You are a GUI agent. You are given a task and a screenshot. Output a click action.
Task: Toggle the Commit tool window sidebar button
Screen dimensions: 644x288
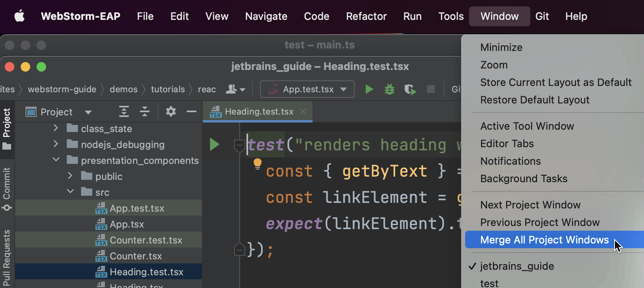click(x=7, y=189)
